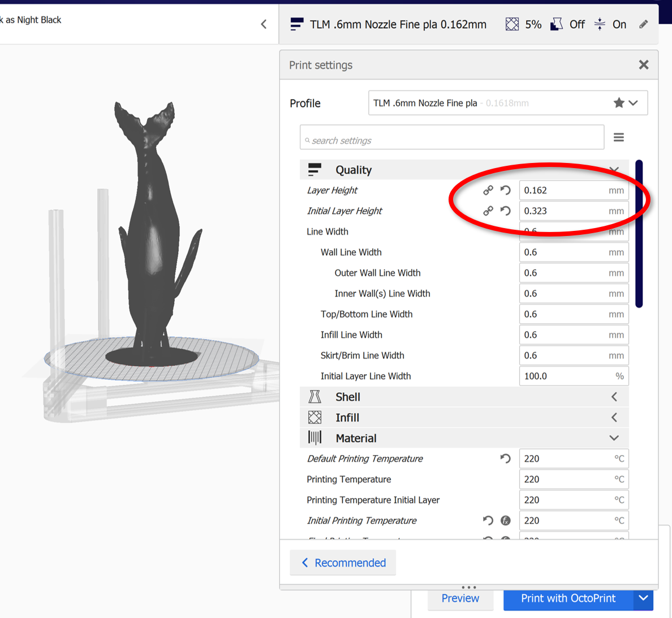Open the TLM .6mm Nozzle profile dropdown
672x618 pixels.
click(632, 102)
